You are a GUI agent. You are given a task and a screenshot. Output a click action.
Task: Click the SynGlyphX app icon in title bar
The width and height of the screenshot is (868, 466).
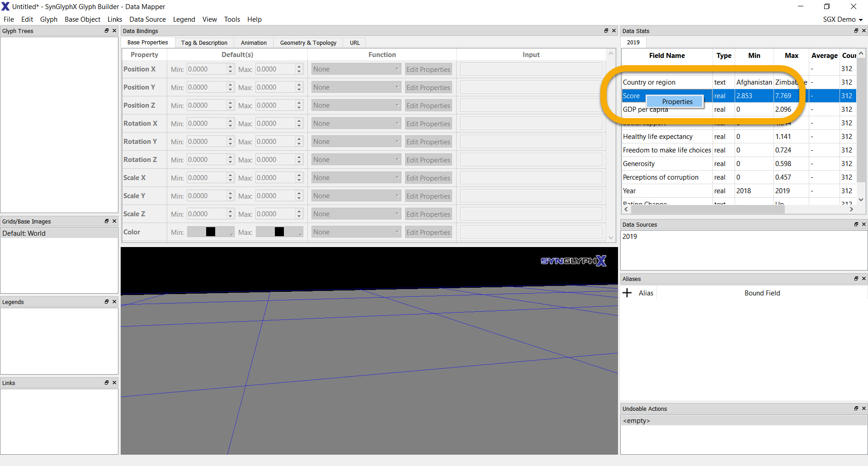click(x=5, y=6)
